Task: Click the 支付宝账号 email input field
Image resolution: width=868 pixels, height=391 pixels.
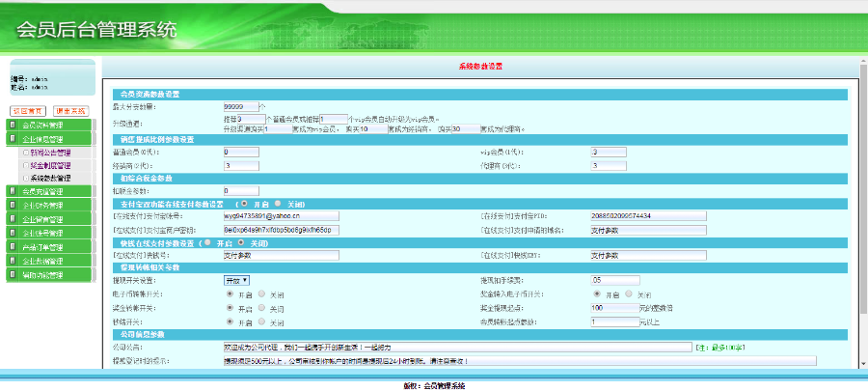Action: pos(281,216)
